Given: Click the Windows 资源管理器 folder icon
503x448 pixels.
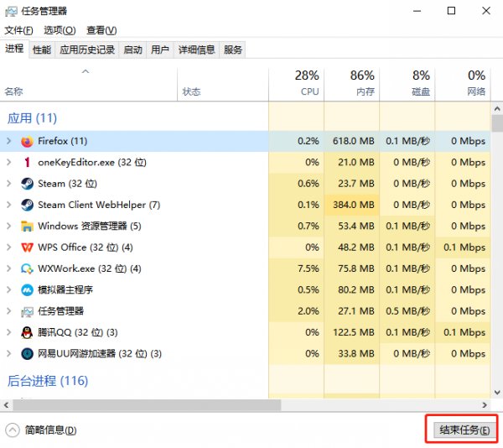Looking at the screenshot, I should (x=27, y=227).
